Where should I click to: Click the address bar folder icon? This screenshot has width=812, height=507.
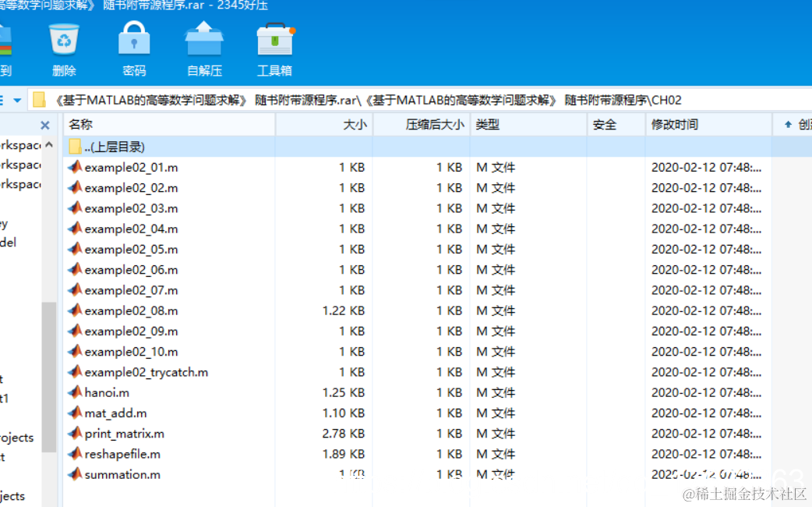(x=39, y=100)
